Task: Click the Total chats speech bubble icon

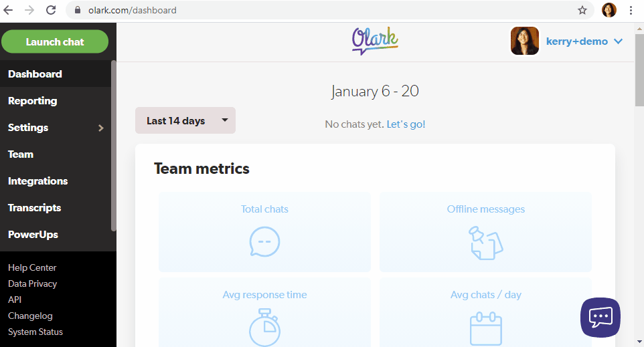Action: 264,242
